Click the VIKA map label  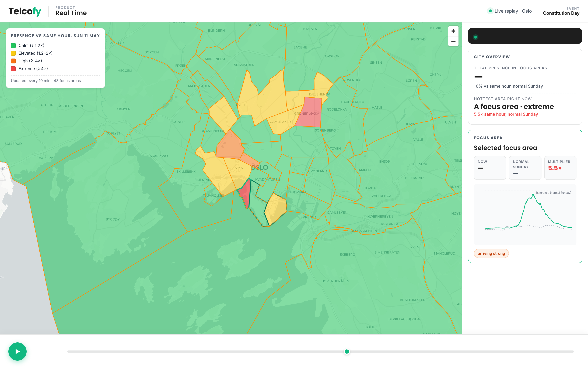(x=239, y=168)
